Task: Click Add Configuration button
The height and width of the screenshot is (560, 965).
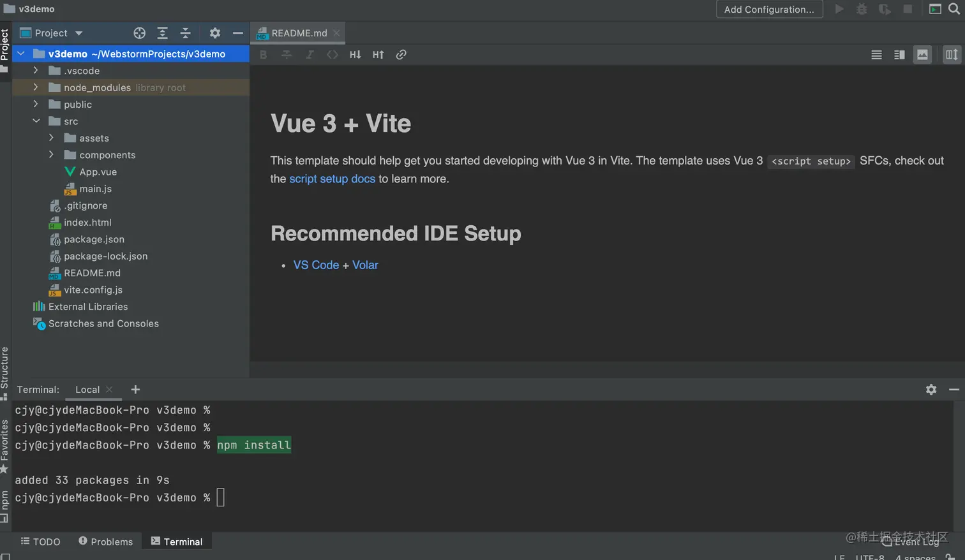Action: pyautogui.click(x=769, y=9)
